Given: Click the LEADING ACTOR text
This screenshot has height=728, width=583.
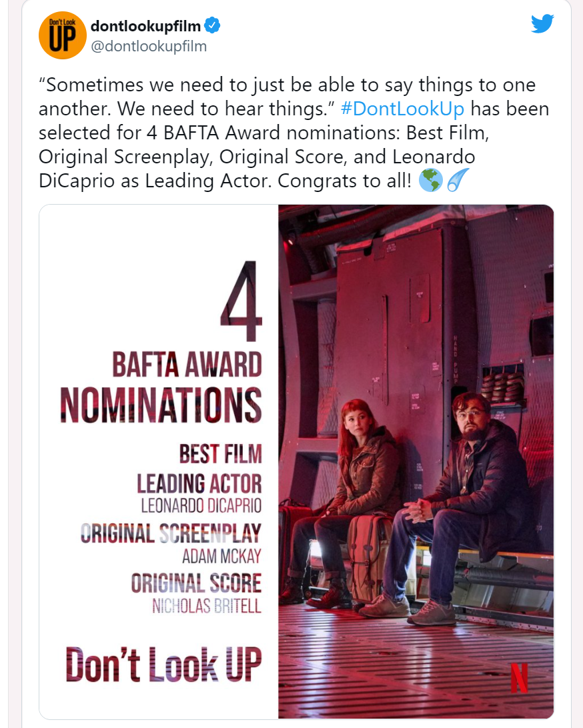Looking at the screenshot, I should point(199,484).
